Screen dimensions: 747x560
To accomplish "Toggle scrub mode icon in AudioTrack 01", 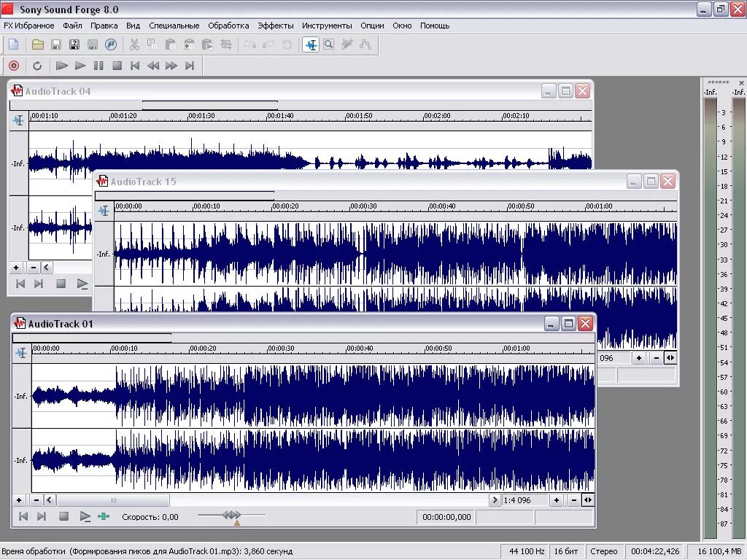I will [104, 516].
